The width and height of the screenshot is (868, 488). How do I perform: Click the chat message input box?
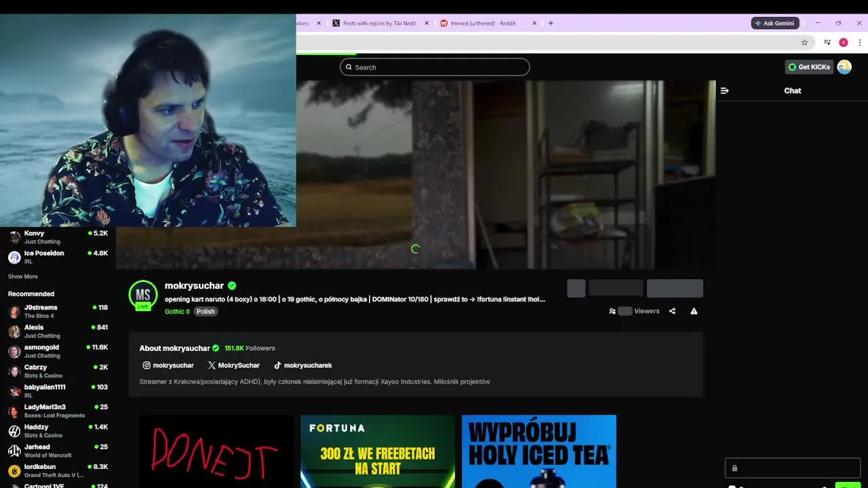click(793, 468)
